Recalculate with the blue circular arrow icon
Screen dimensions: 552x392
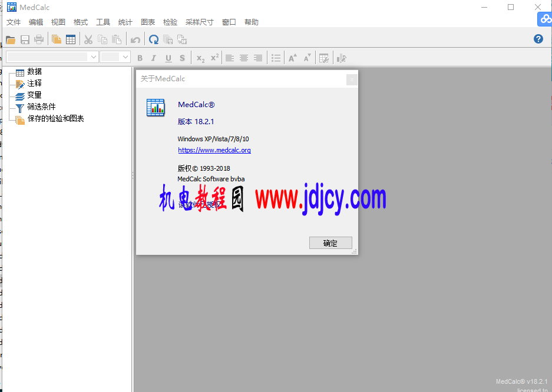pyautogui.click(x=154, y=39)
